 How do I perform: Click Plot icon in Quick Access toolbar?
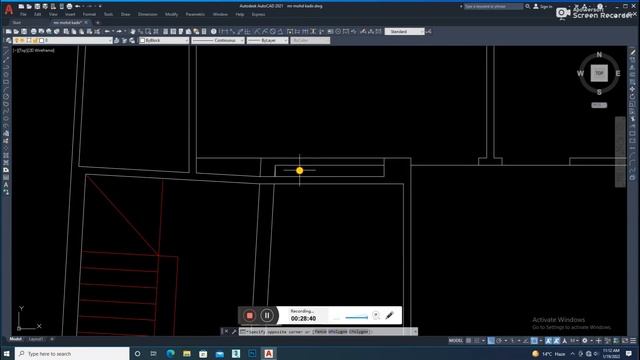point(69,7)
